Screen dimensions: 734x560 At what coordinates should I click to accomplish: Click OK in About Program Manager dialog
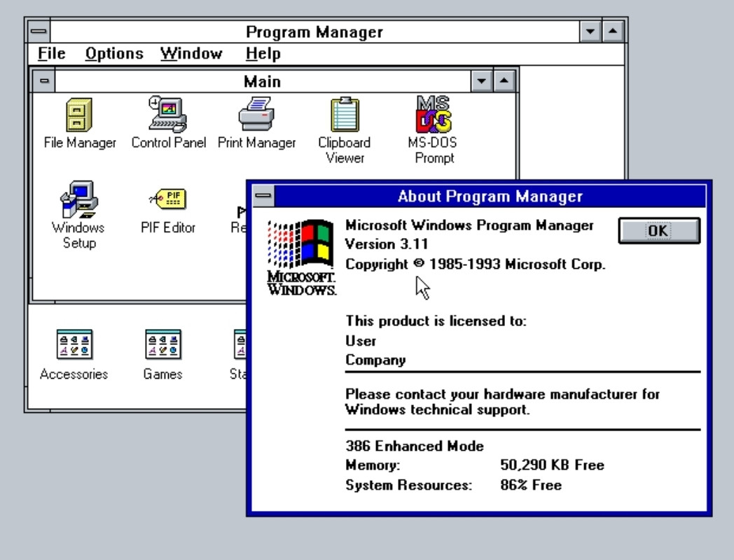click(659, 230)
